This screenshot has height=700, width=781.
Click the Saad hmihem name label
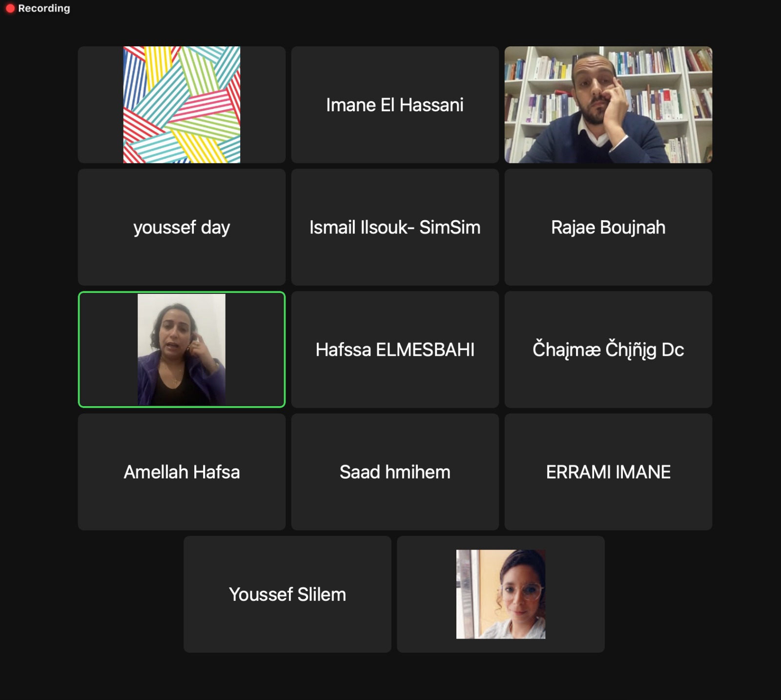point(395,472)
